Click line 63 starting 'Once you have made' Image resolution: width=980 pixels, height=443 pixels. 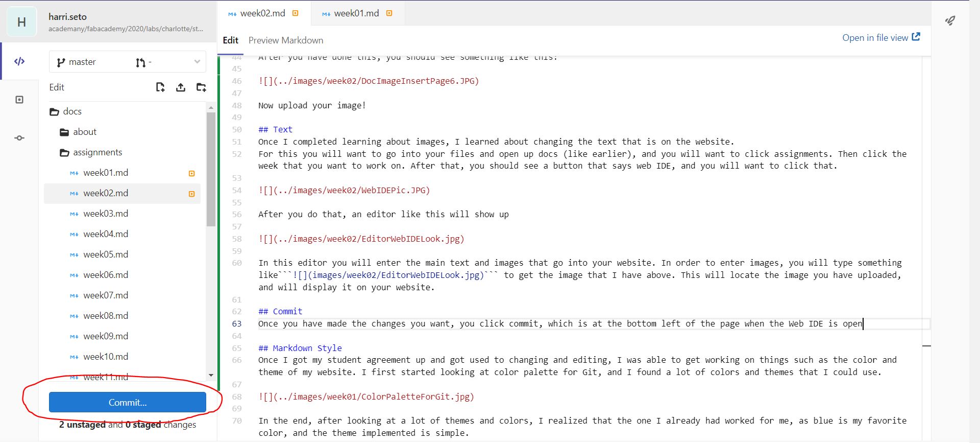[560, 324]
